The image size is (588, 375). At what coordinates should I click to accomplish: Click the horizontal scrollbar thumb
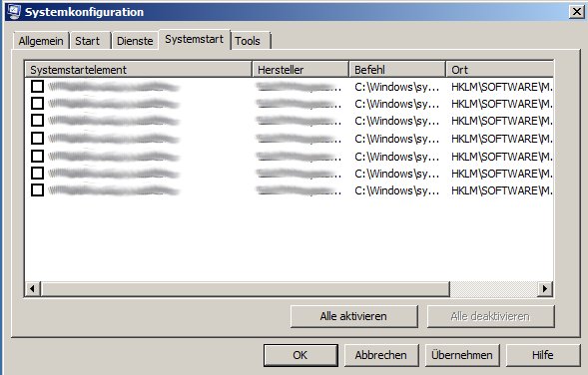[246, 289]
